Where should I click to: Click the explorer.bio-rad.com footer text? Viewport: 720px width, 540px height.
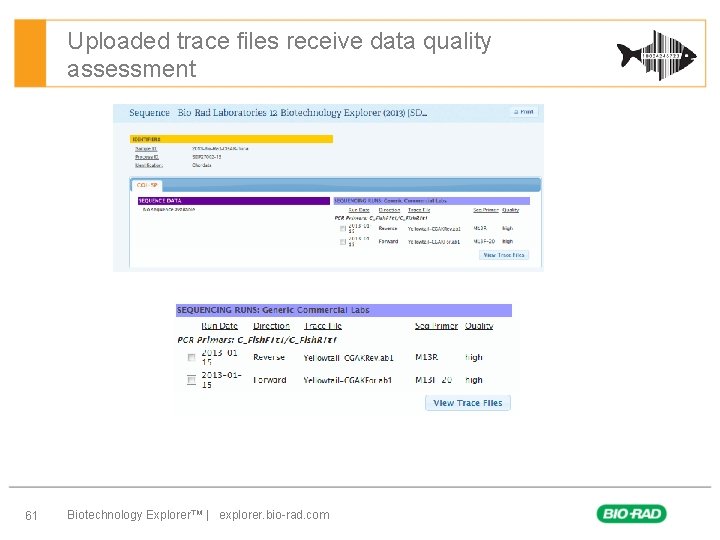tap(274, 515)
